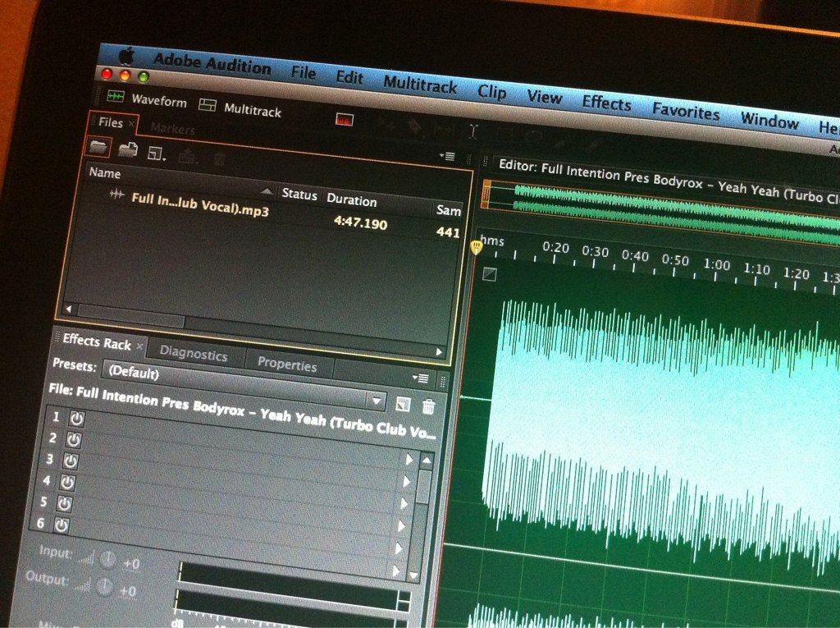This screenshot has width=840, height=628.
Task: Click the Status column header
Action: [x=299, y=194]
